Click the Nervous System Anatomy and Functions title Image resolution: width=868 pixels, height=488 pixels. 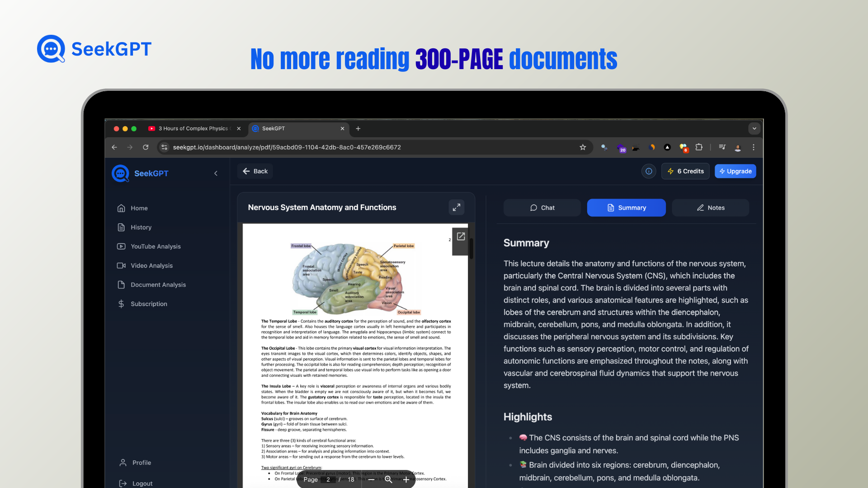click(x=322, y=207)
